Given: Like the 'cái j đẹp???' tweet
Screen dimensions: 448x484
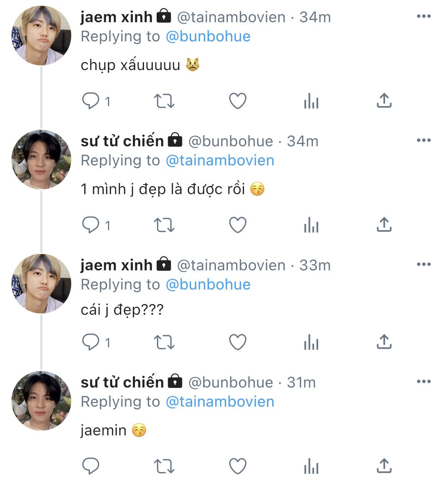Looking at the screenshot, I should 237,342.
